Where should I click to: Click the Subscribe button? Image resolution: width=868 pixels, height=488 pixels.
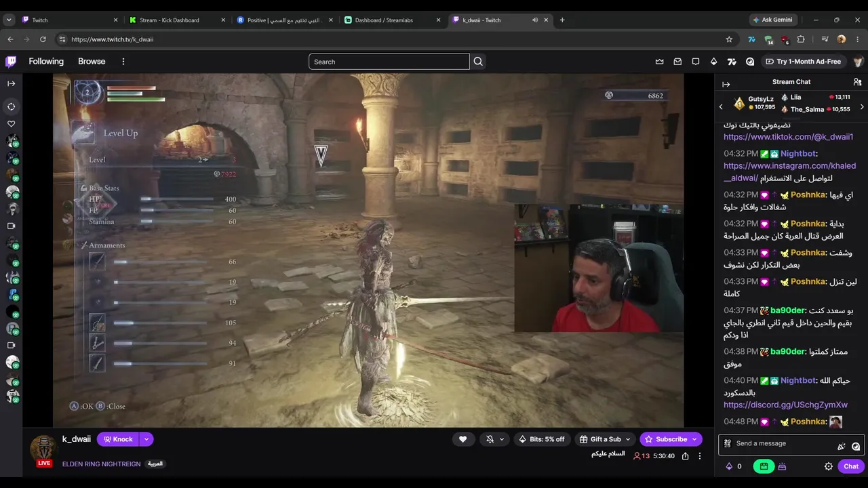click(671, 439)
